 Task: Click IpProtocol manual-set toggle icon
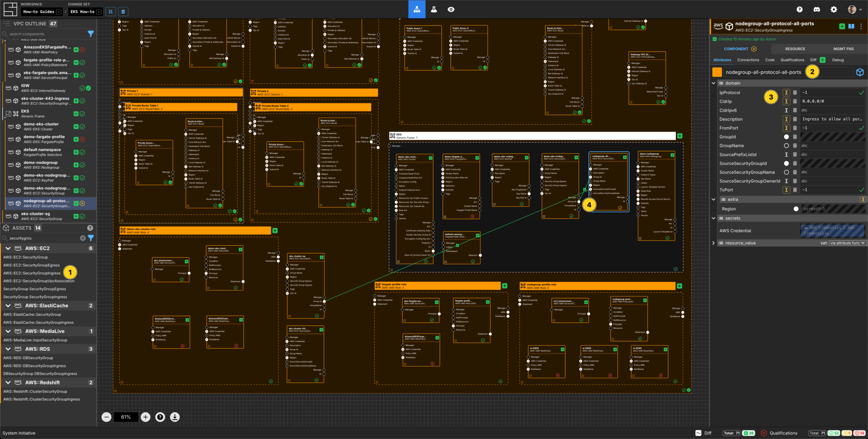(786, 93)
